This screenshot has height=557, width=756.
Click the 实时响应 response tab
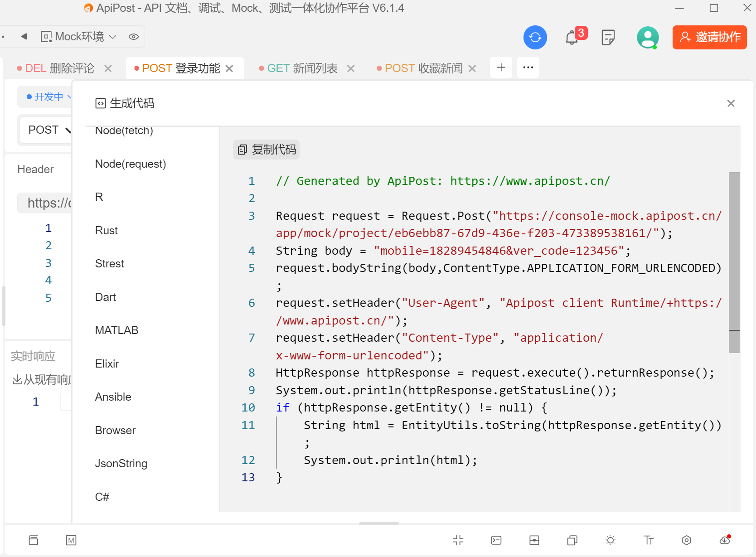[33, 356]
